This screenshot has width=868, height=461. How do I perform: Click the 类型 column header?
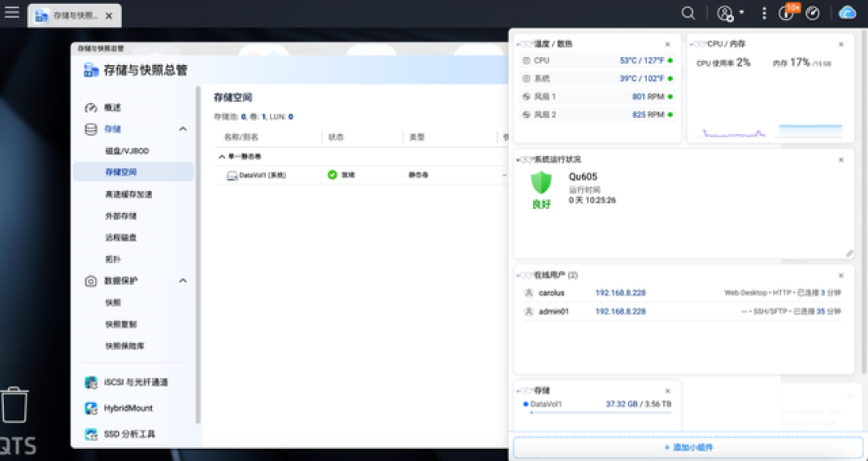417,137
